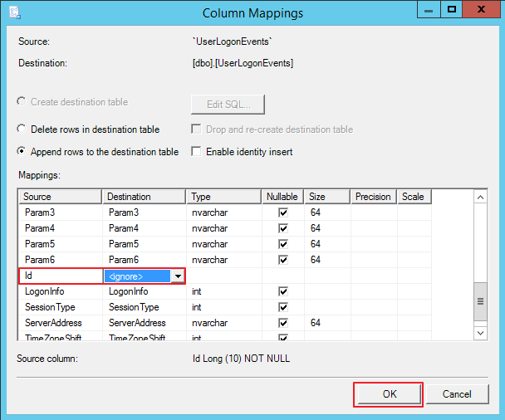Click the Size column header

[327, 197]
